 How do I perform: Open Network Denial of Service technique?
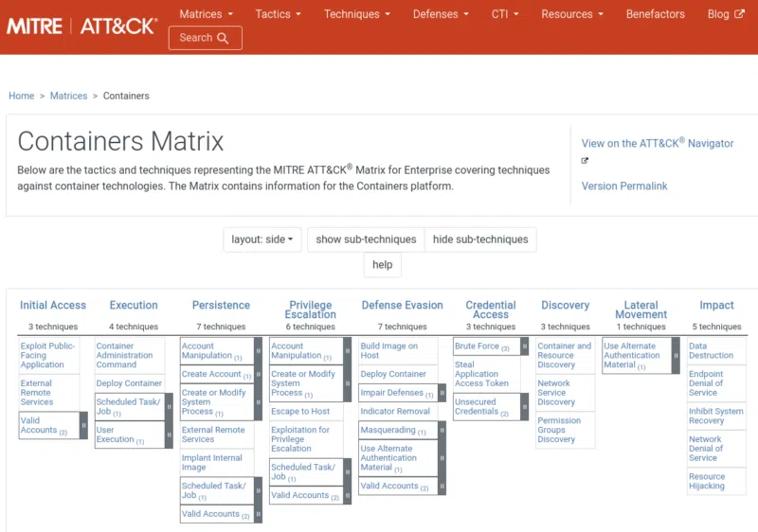[706, 449]
